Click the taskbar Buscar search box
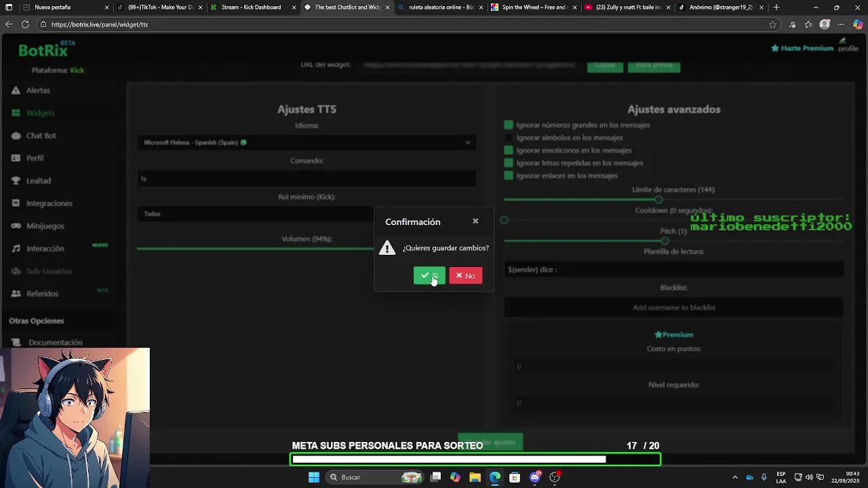Screen dimensions: 868x488 point(374,477)
